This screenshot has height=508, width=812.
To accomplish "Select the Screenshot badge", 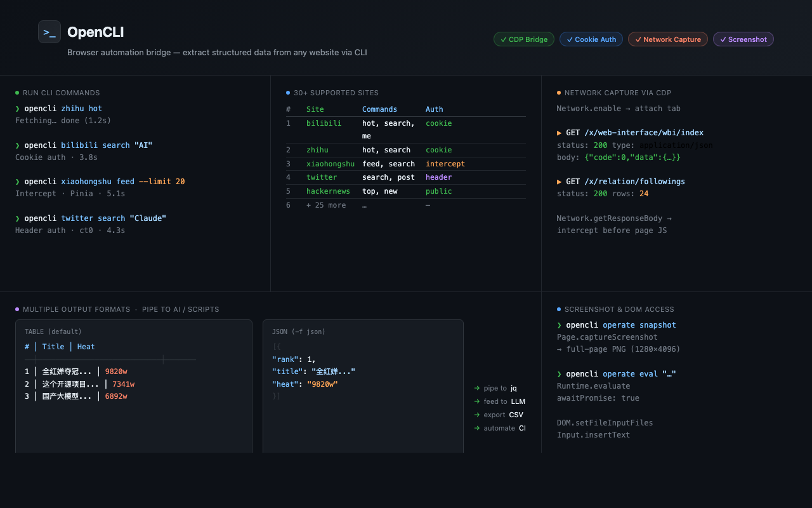I will pyautogui.click(x=743, y=39).
